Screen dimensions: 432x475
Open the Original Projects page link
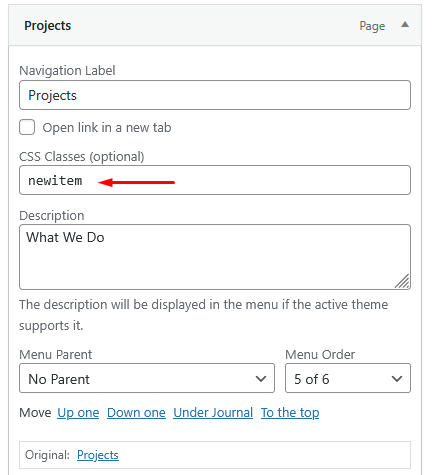tap(98, 455)
